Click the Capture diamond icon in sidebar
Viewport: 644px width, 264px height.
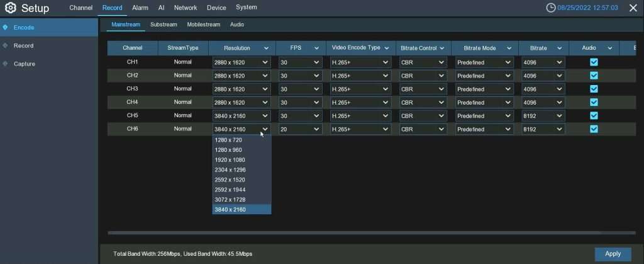(5, 64)
